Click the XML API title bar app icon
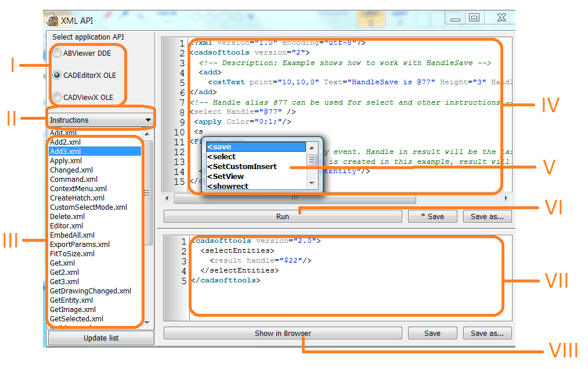The width and height of the screenshot is (588, 369). tap(52, 21)
